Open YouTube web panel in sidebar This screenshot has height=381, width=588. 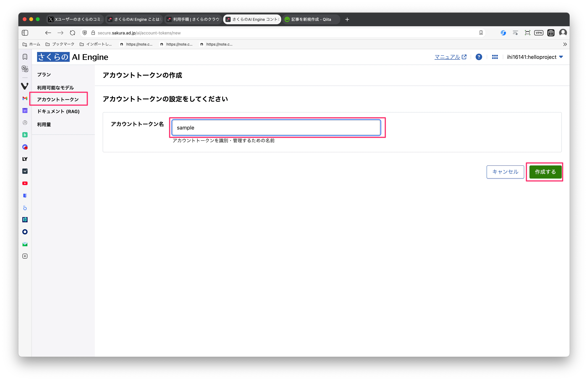(x=25, y=183)
